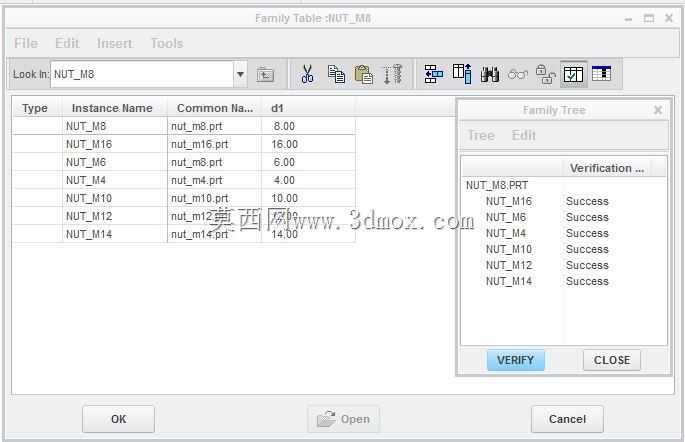Click the Cut scissors icon
The image size is (685, 442).
(308, 74)
